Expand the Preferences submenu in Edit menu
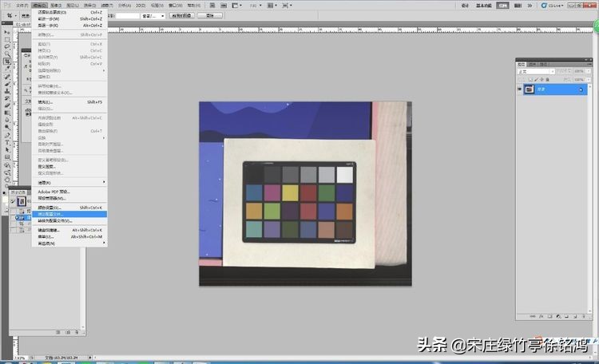This screenshot has width=599, height=364. tap(69, 243)
